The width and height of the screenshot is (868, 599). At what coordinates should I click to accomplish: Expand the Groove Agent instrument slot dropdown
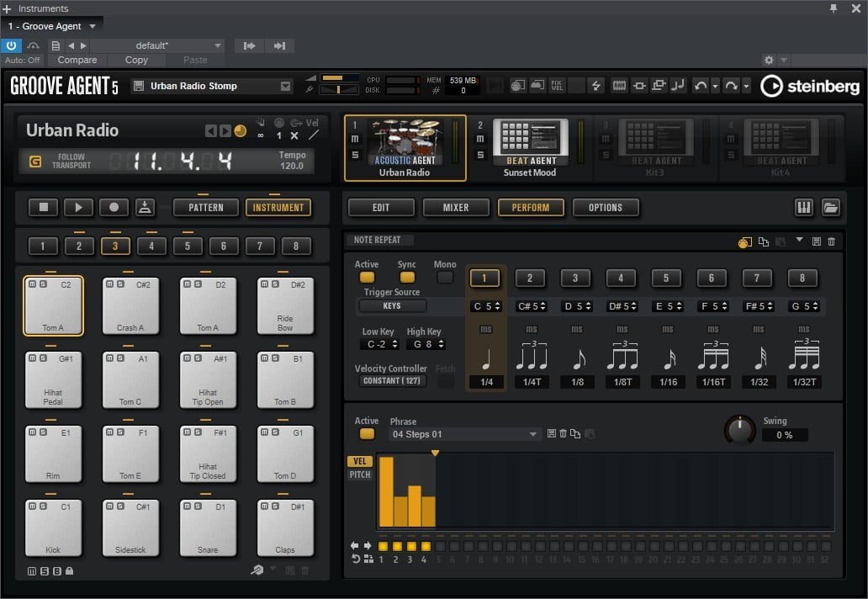[x=93, y=26]
